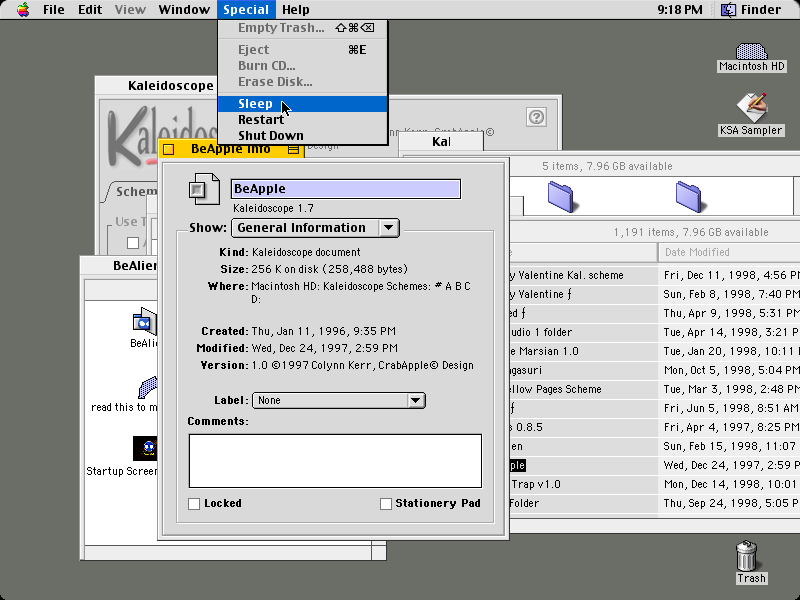
Task: Open the Label None dropdown
Action: pyautogui.click(x=339, y=401)
